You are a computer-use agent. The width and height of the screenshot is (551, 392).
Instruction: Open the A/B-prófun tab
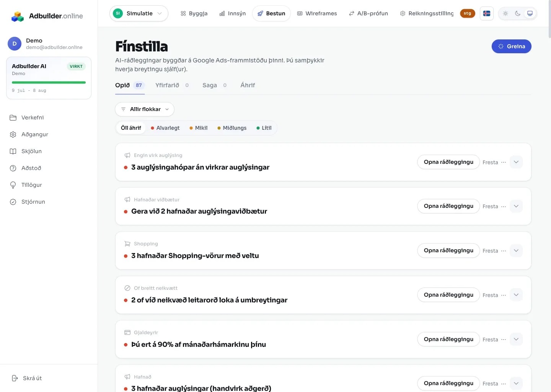(x=368, y=13)
